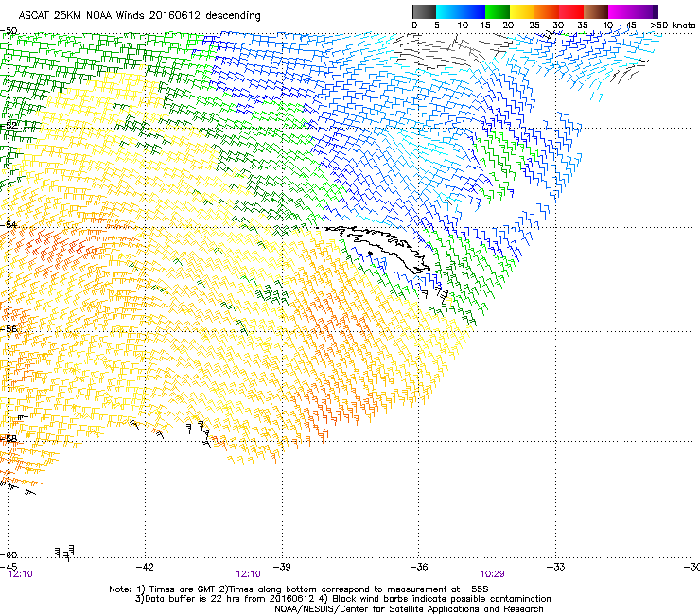The image size is (700, 615).
Task: Click the purple '12:10' time near -39
Action: (x=248, y=574)
